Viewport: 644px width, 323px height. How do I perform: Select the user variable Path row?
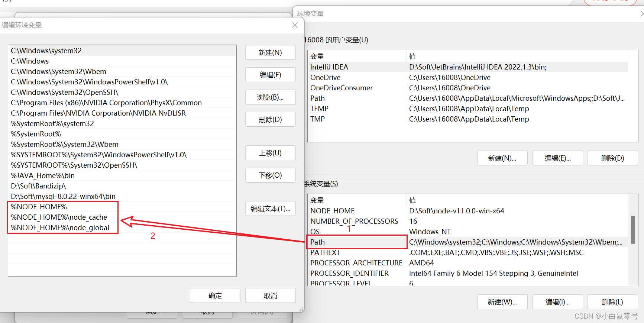pyautogui.click(x=468, y=98)
